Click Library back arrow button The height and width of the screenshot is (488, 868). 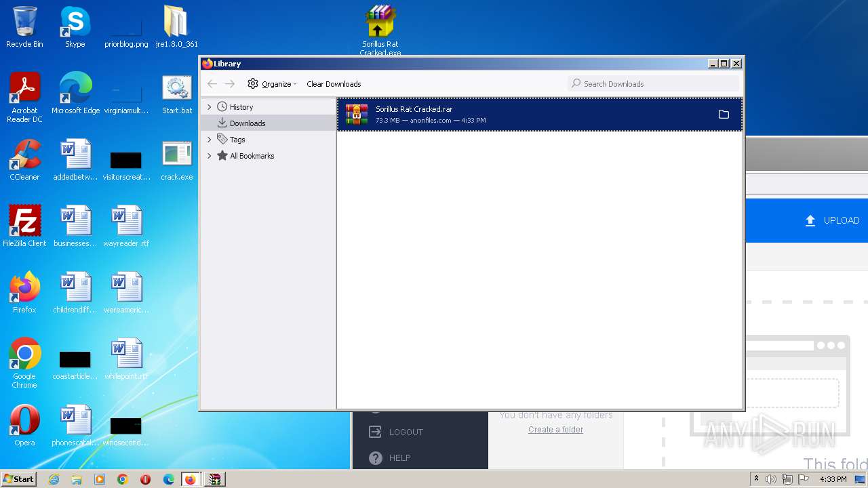pyautogui.click(x=212, y=83)
